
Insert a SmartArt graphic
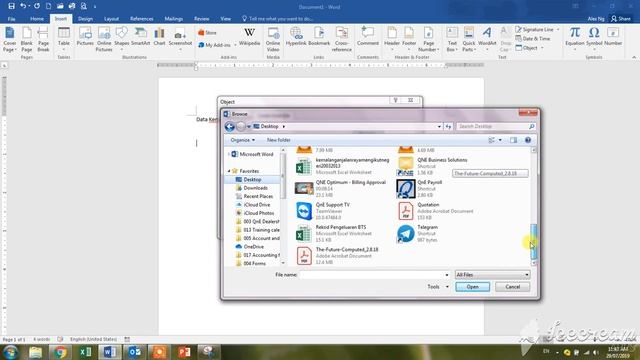pyautogui.click(x=140, y=37)
